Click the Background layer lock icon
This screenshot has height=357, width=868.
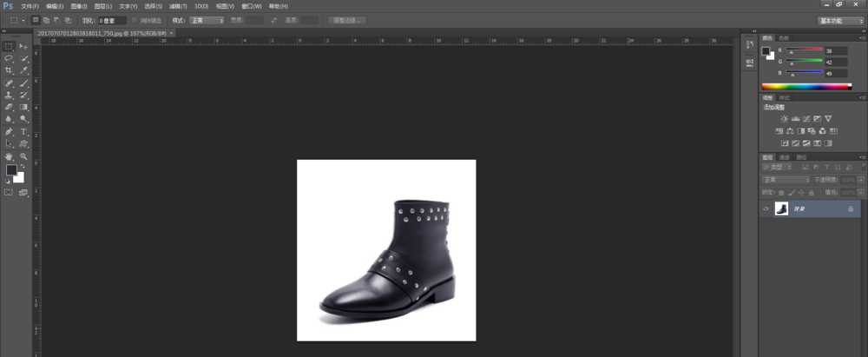point(850,209)
